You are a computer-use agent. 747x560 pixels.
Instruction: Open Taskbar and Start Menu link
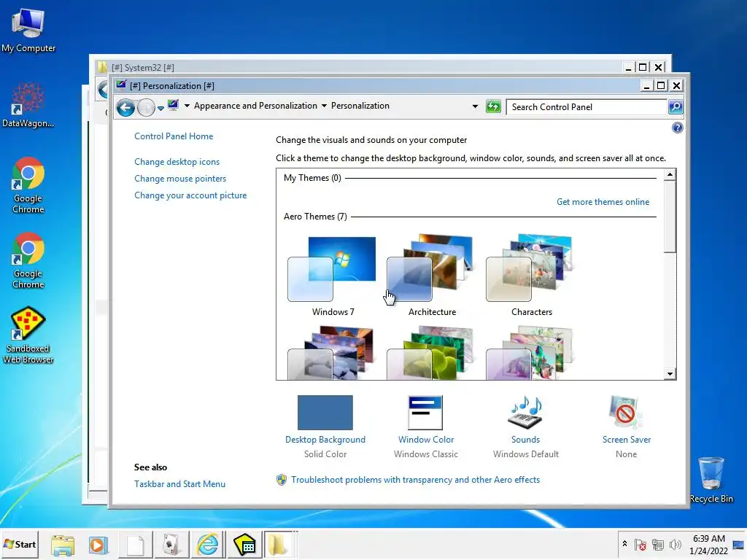coord(179,484)
